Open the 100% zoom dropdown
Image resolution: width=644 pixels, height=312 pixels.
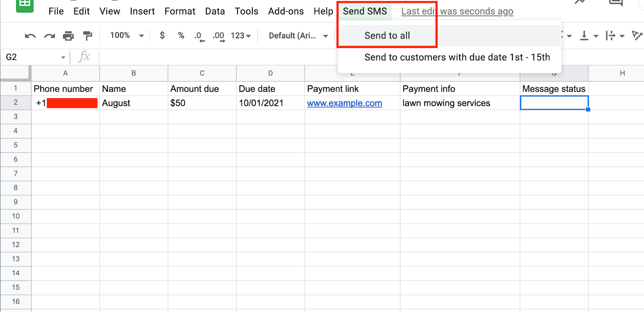point(127,35)
